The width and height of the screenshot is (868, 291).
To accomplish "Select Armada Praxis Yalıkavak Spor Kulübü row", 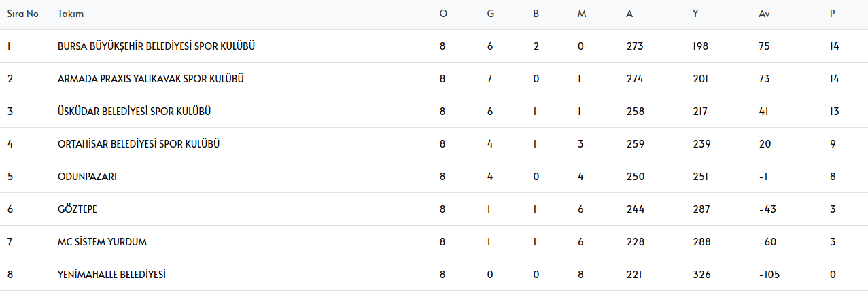I will [x=151, y=79].
